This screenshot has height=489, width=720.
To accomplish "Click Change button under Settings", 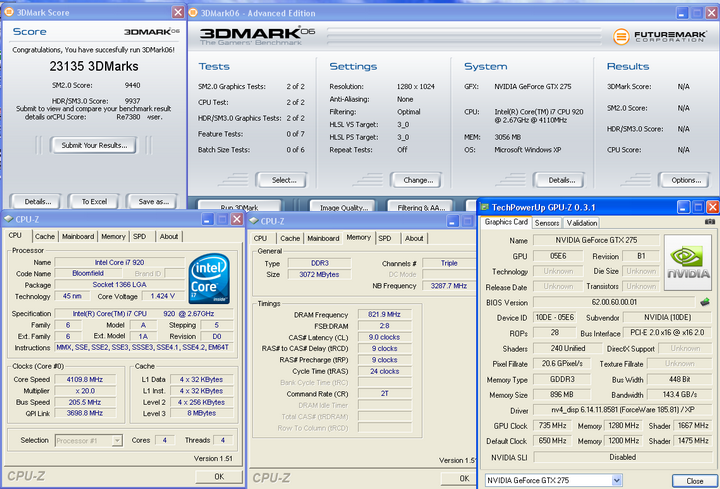I will point(417,180).
